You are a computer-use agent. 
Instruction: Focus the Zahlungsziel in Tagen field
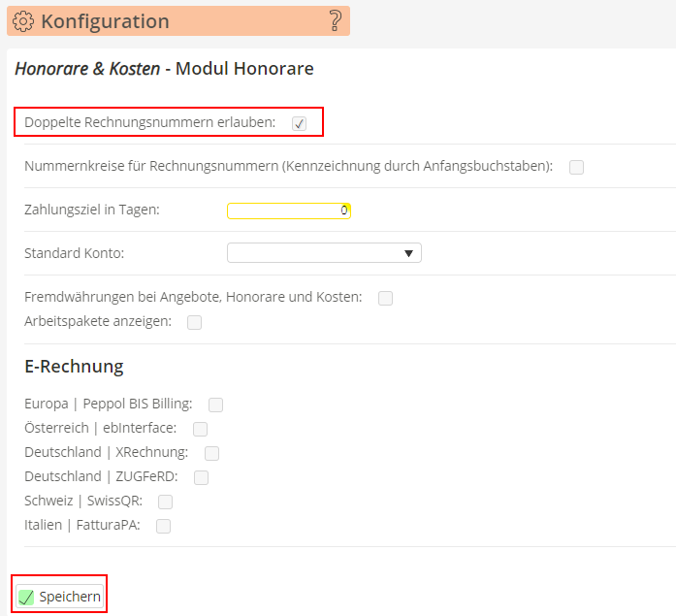click(288, 211)
